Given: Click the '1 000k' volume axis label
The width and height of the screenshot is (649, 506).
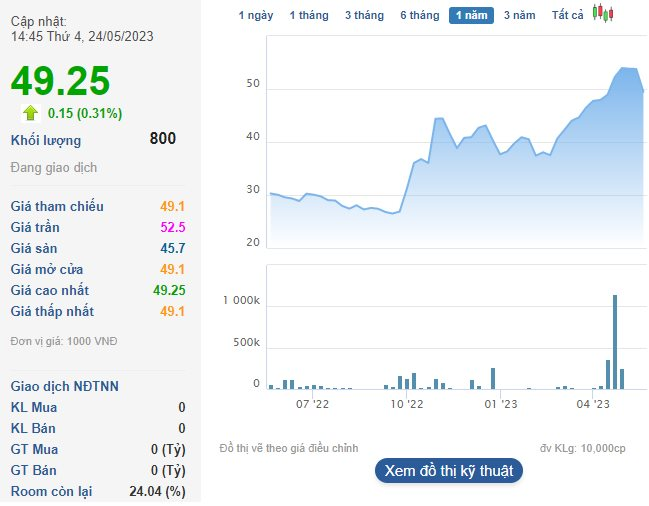Looking at the screenshot, I should pyautogui.click(x=241, y=300).
